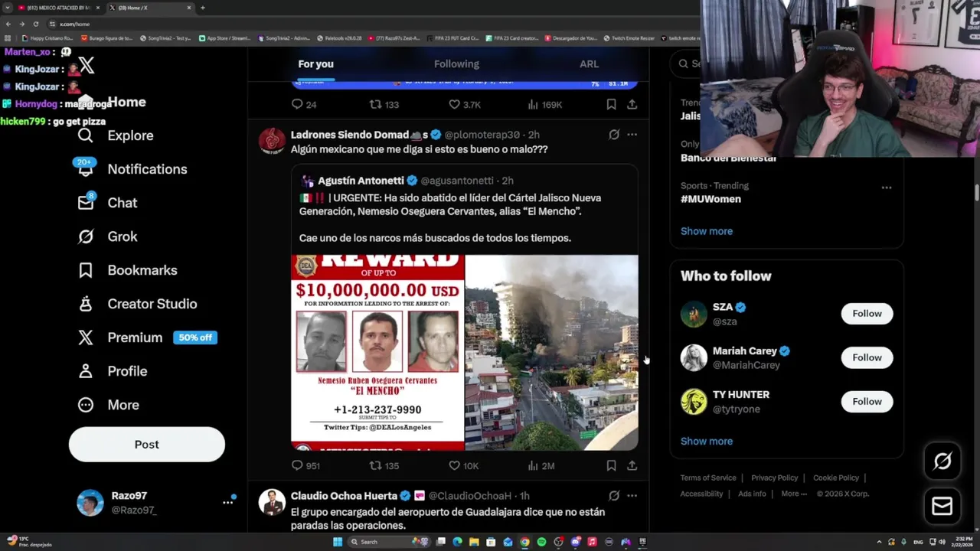View analytics of post with 2M views

541,465
